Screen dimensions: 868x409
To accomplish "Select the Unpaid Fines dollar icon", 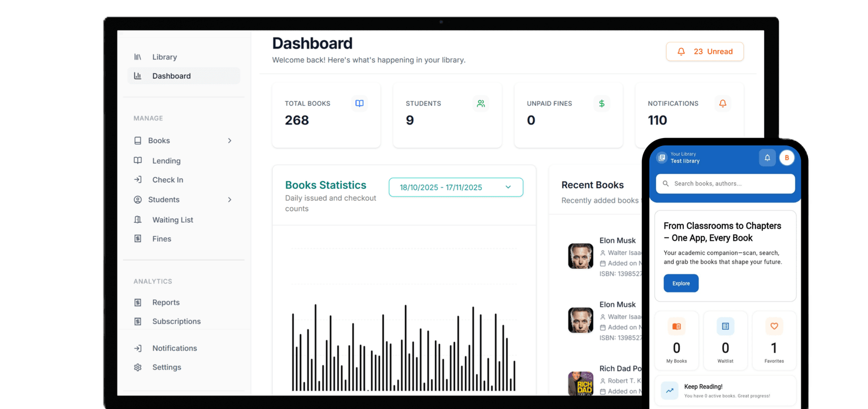I will point(602,104).
